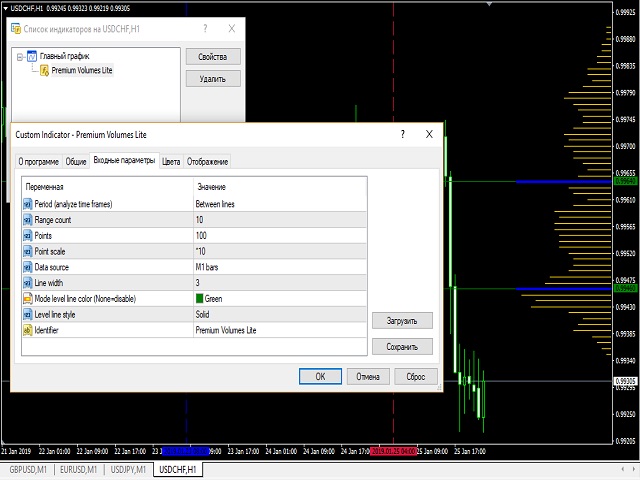Click the Range count value 10
Screen dimensions: 640x480
point(200,220)
